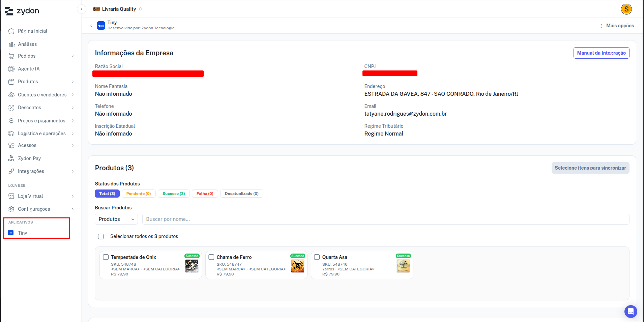This screenshot has height=322, width=644.
Task: Expand the Integrações submenu chevron
Action: (73, 171)
